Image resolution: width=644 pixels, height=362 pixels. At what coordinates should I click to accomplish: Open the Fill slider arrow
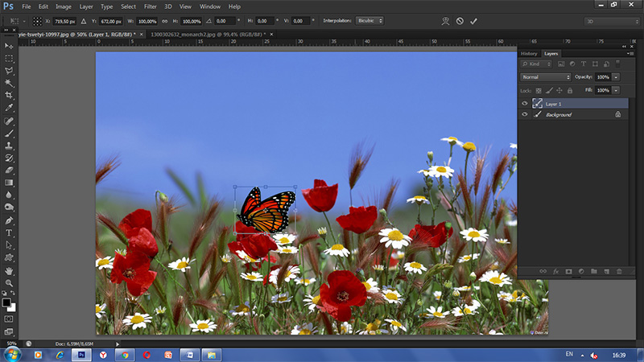tap(616, 90)
